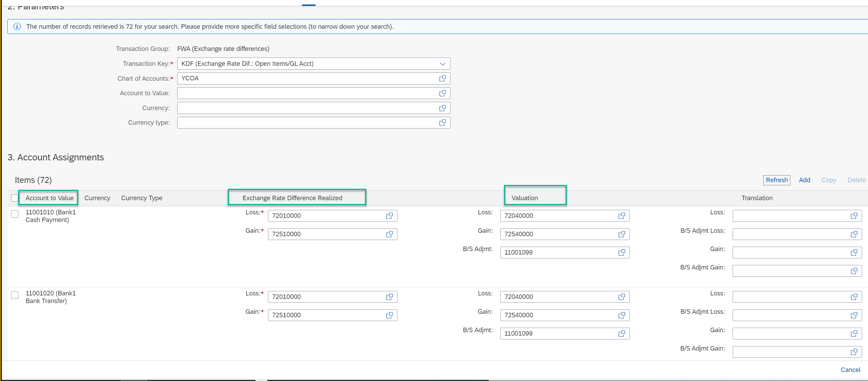The width and height of the screenshot is (868, 381).
Task: Click the Copy button
Action: (829, 180)
